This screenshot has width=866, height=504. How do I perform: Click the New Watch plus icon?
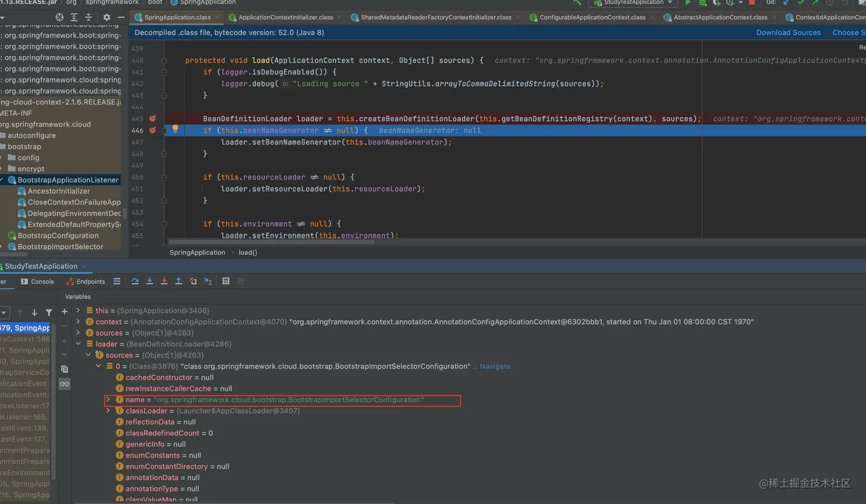tap(65, 312)
